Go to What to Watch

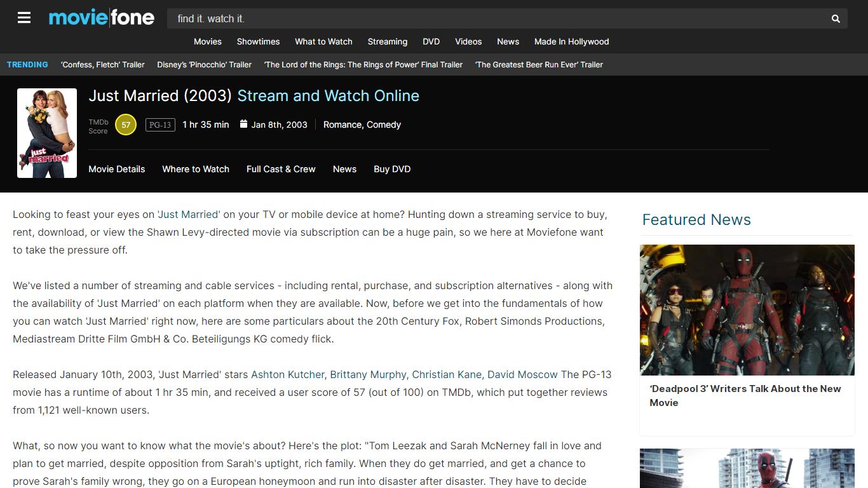coord(323,41)
